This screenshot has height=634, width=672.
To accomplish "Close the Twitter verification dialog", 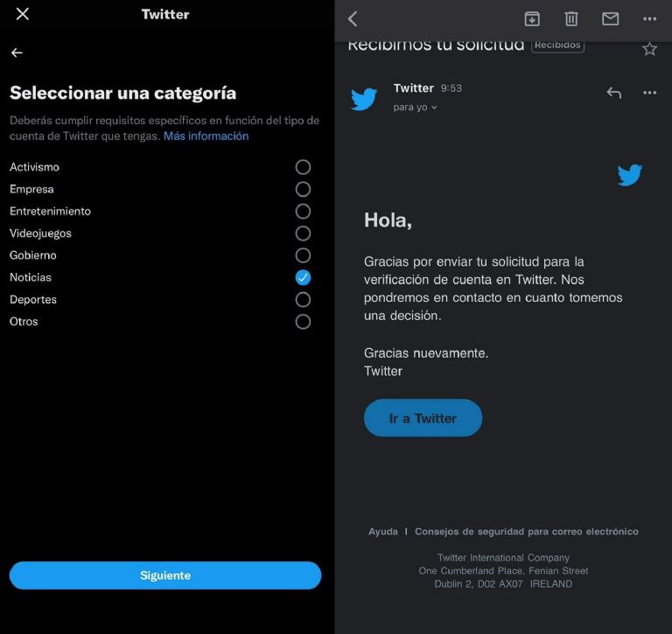I will pos(22,14).
